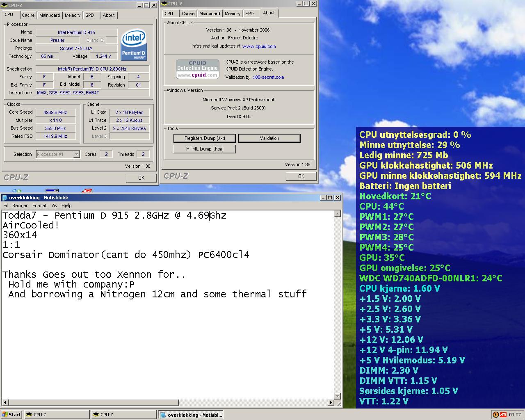
Task: Expand the Processor #1 selection dropdown
Action: [x=76, y=154]
